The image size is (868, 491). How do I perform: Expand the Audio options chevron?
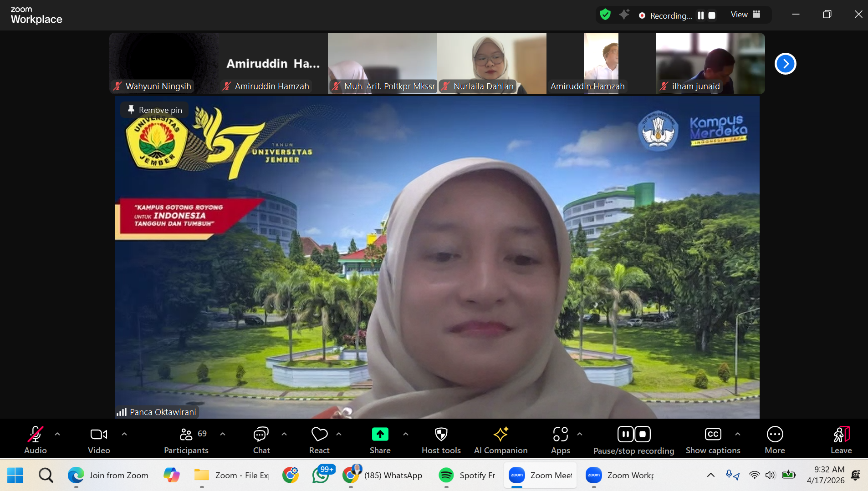(58, 434)
